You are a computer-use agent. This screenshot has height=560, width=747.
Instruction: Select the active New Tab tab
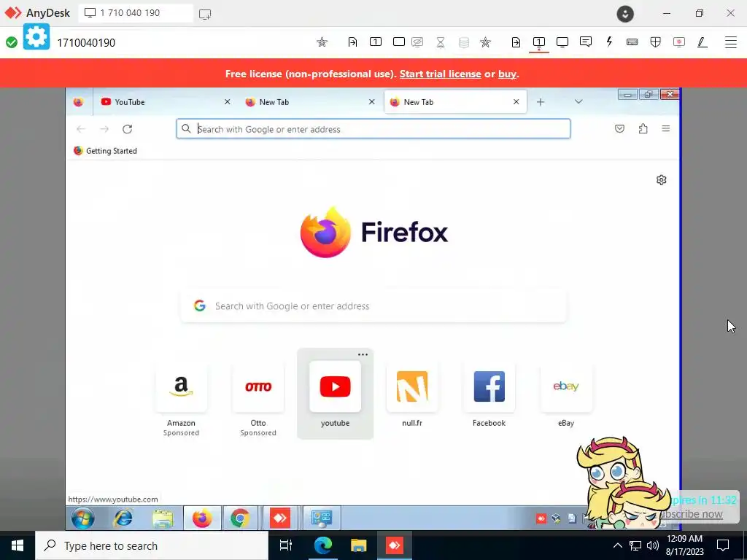[x=454, y=102]
